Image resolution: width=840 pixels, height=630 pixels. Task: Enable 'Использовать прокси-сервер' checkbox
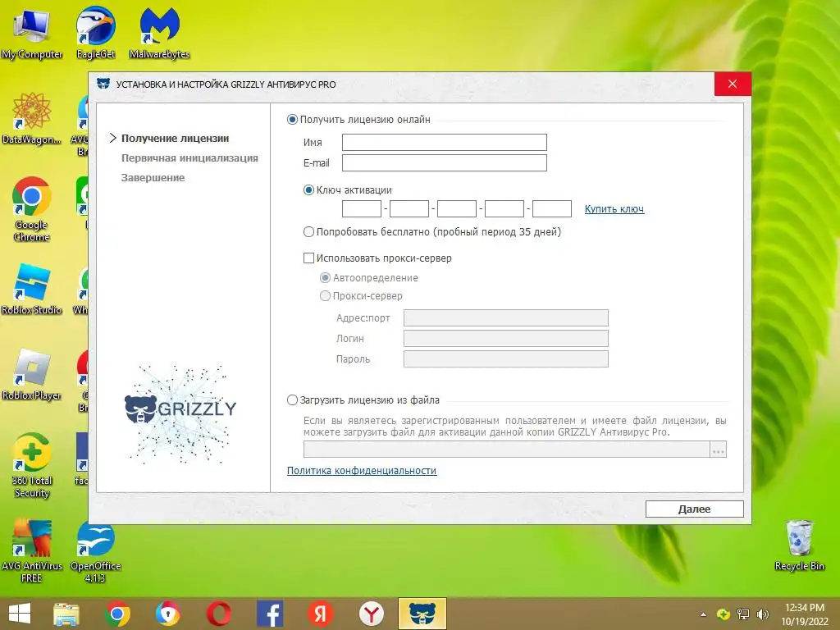pyautogui.click(x=308, y=258)
